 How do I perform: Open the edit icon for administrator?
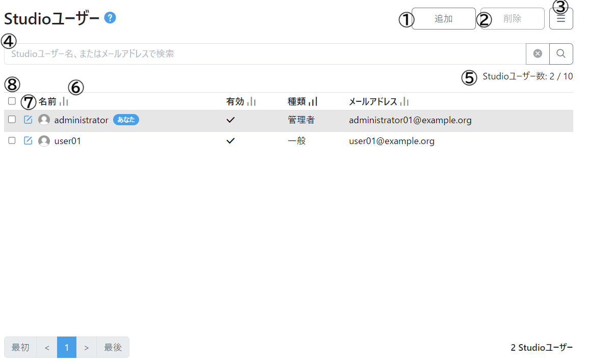[28, 120]
